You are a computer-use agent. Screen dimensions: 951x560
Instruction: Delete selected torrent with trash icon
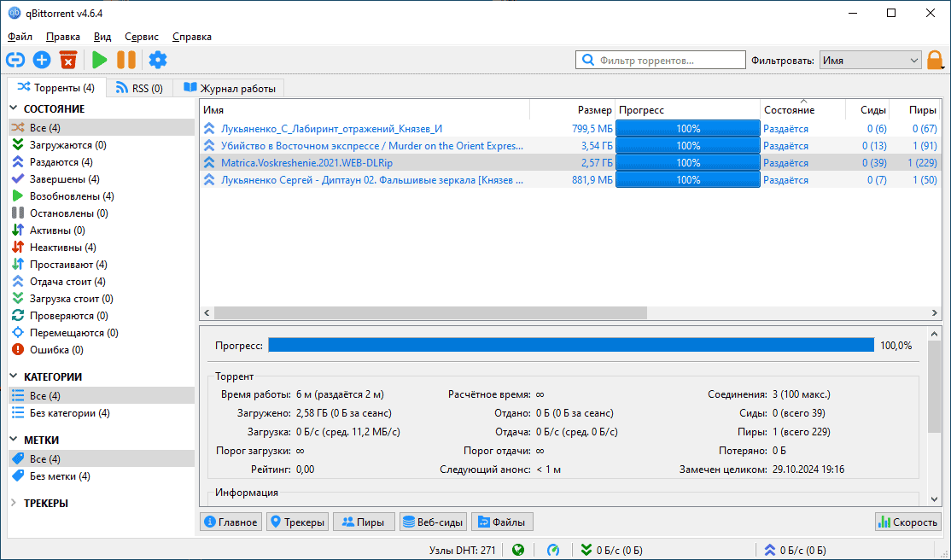point(68,60)
